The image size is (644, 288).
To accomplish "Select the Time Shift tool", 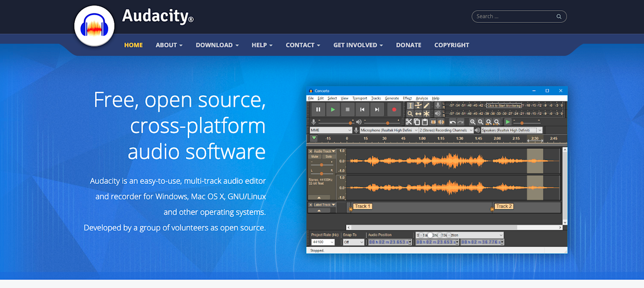I will coord(418,114).
